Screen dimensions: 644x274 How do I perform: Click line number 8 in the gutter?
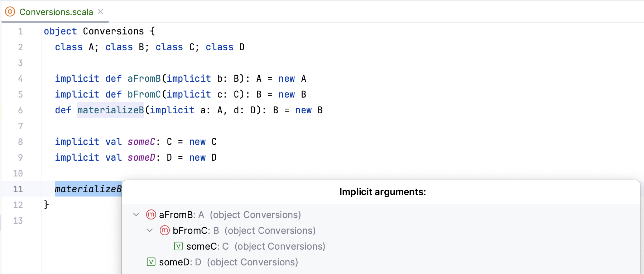(20, 142)
